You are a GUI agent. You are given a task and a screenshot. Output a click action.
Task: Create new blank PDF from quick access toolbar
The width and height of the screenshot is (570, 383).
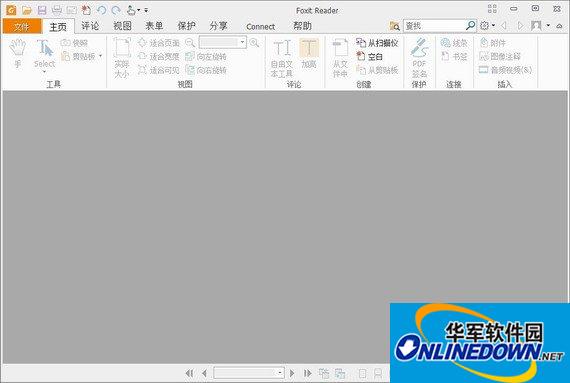click(x=86, y=10)
